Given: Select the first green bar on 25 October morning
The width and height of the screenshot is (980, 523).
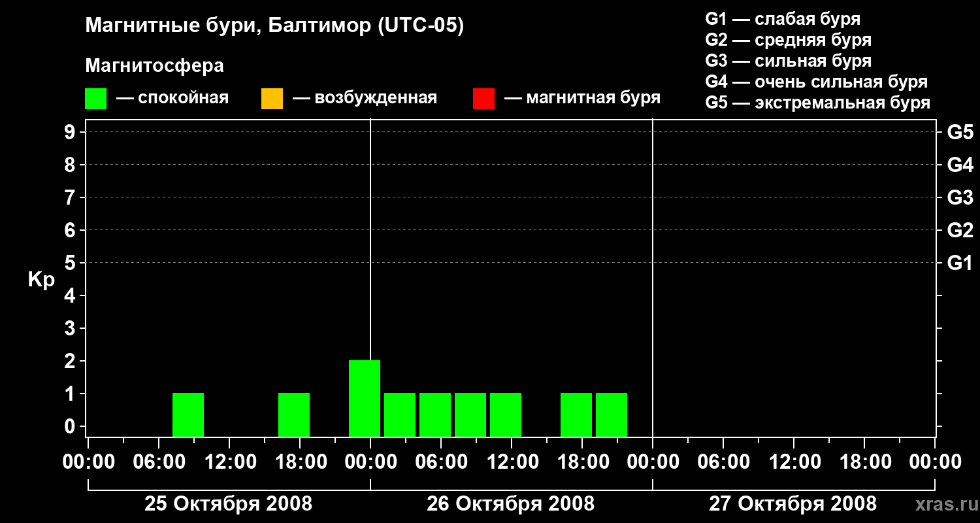Looking at the screenshot, I should click(188, 414).
